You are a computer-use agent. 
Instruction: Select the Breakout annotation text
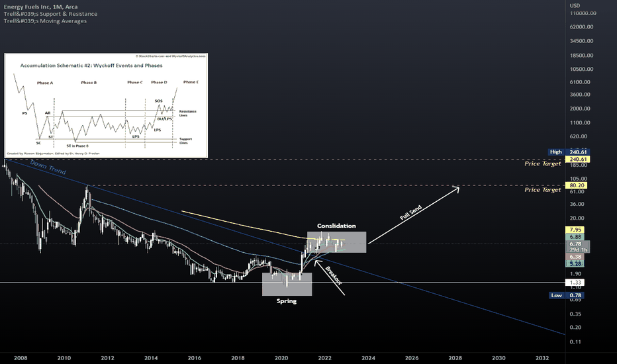(x=333, y=275)
